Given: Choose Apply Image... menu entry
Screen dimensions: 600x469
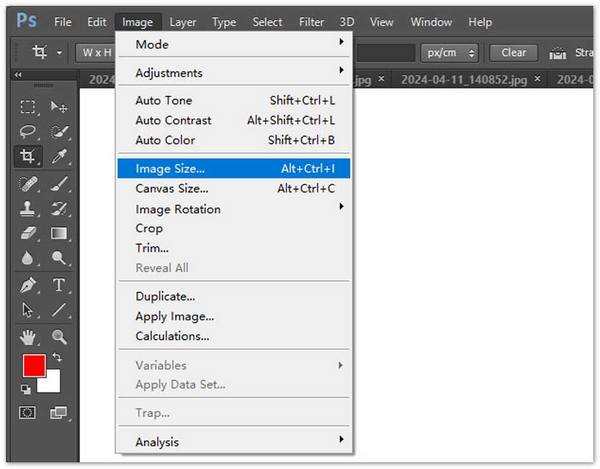Looking at the screenshot, I should click(x=233, y=316).
